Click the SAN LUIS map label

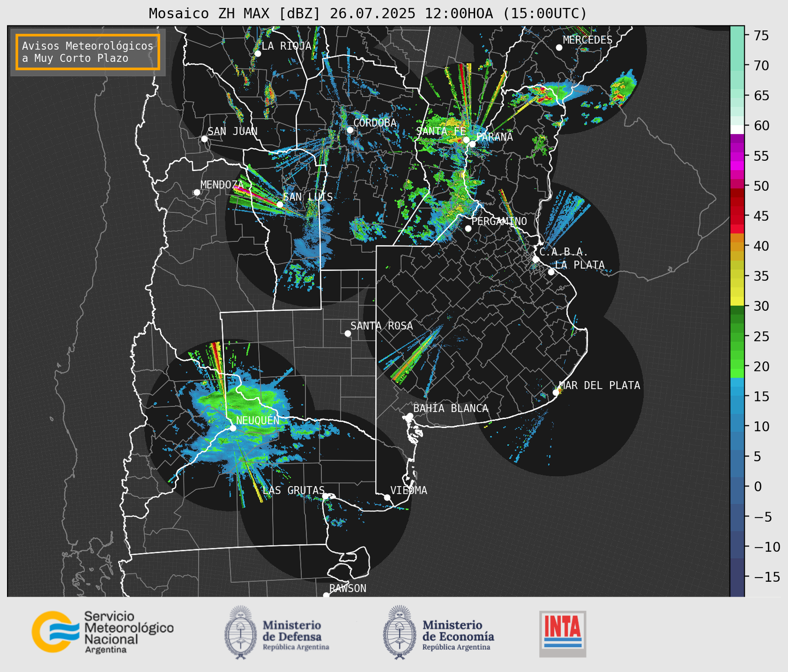coord(308,197)
